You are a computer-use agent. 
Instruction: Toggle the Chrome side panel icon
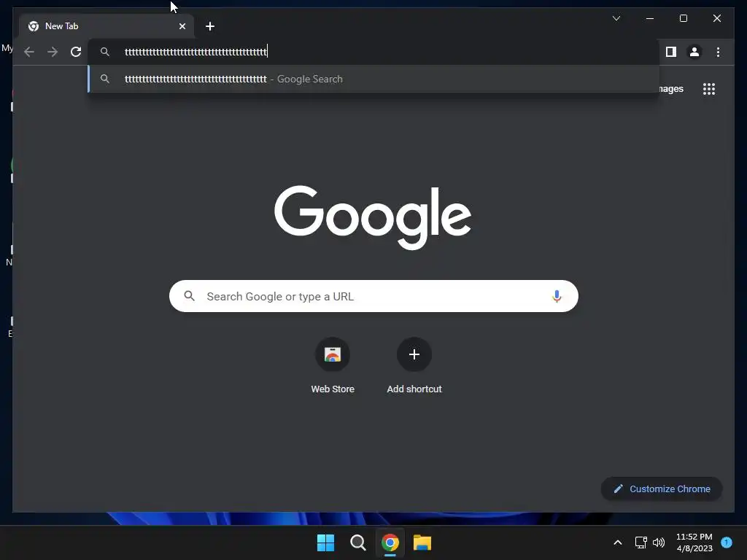pos(671,52)
